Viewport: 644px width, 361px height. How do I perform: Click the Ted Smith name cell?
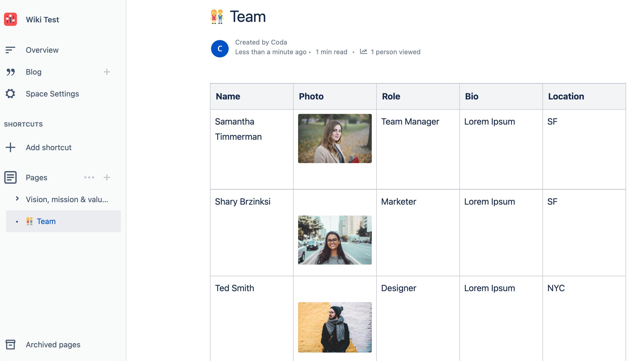[x=252, y=319]
